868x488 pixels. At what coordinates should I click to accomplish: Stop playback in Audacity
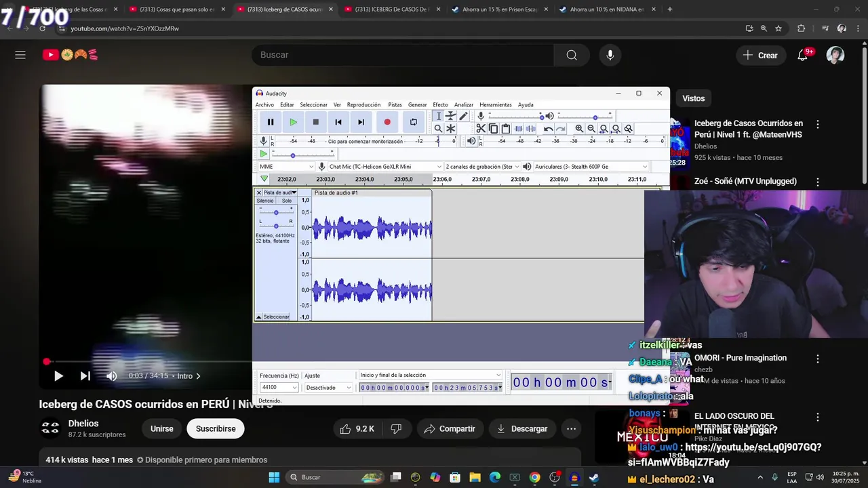coord(315,122)
